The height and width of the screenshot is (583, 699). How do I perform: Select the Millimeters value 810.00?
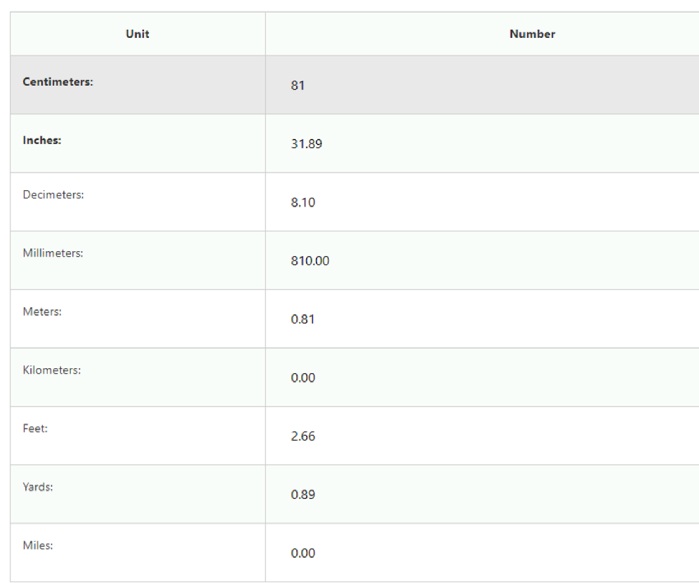(310, 261)
